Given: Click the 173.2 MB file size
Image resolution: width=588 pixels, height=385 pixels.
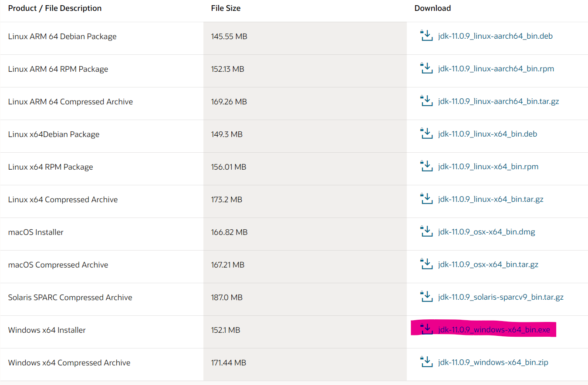Looking at the screenshot, I should 226,200.
